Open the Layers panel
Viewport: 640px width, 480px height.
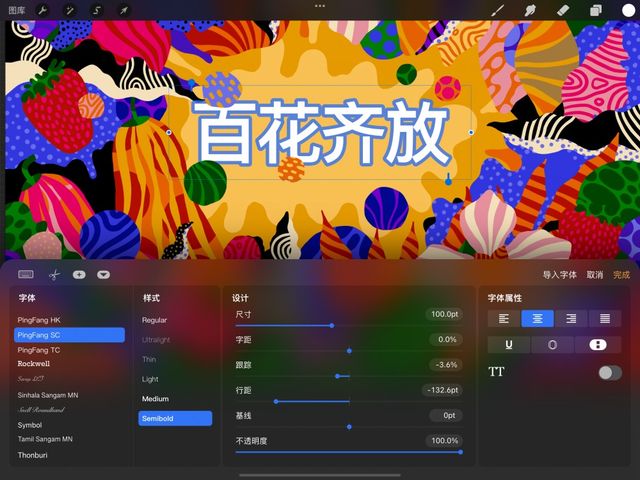tap(596, 10)
